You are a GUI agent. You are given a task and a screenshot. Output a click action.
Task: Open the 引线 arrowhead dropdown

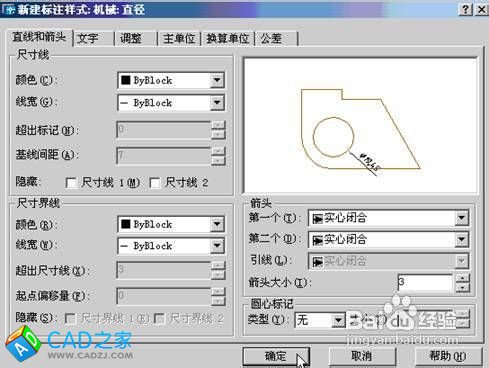coord(462,261)
